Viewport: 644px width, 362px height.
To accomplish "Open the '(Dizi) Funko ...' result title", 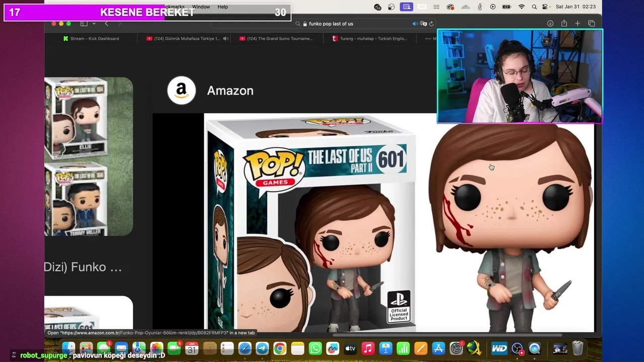I will [83, 267].
